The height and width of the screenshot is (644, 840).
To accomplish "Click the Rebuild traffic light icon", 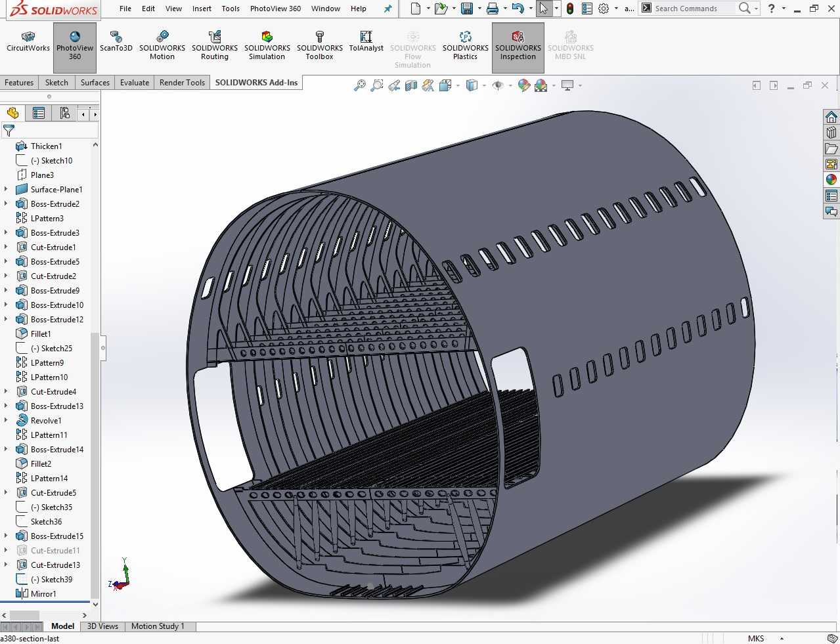I will pyautogui.click(x=570, y=9).
